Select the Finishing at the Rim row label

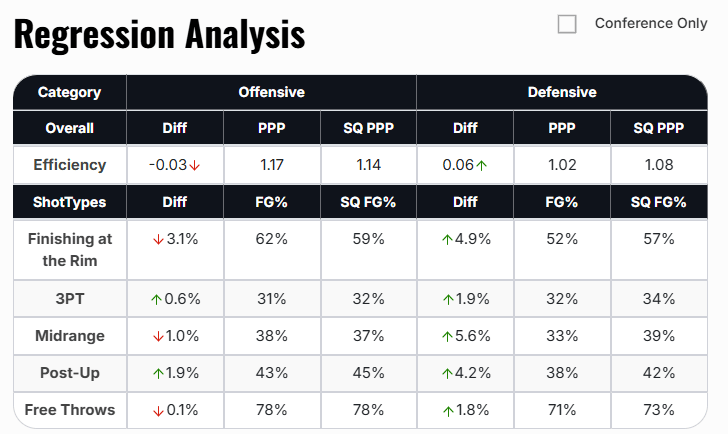coord(69,250)
